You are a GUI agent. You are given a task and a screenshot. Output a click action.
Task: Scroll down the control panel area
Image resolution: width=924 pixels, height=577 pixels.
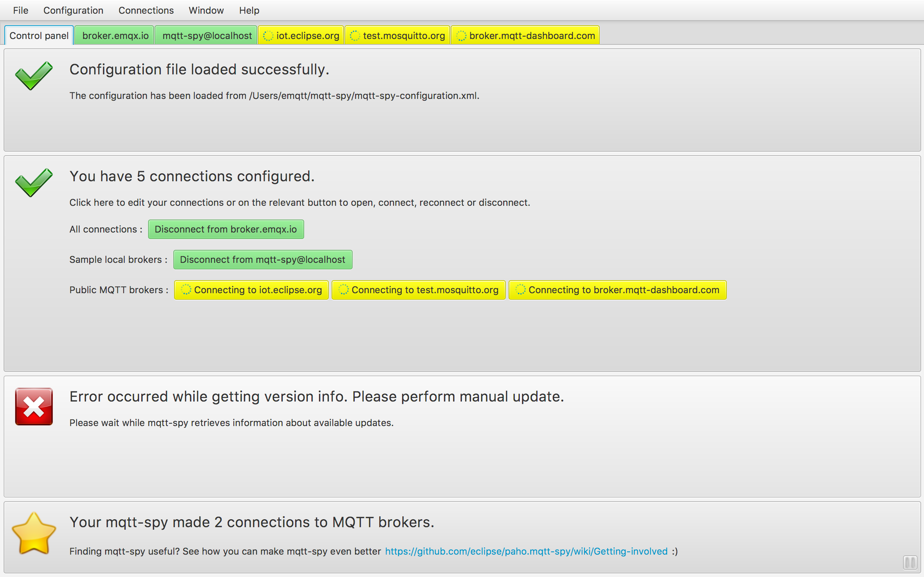click(x=912, y=567)
